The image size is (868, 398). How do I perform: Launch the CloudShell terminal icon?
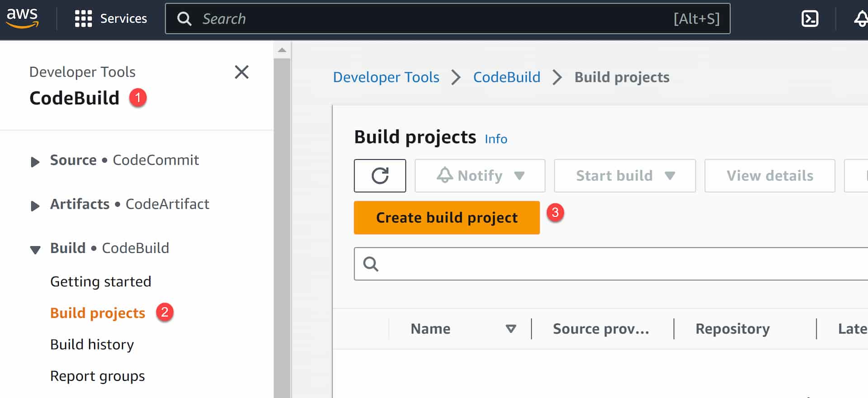tap(809, 19)
